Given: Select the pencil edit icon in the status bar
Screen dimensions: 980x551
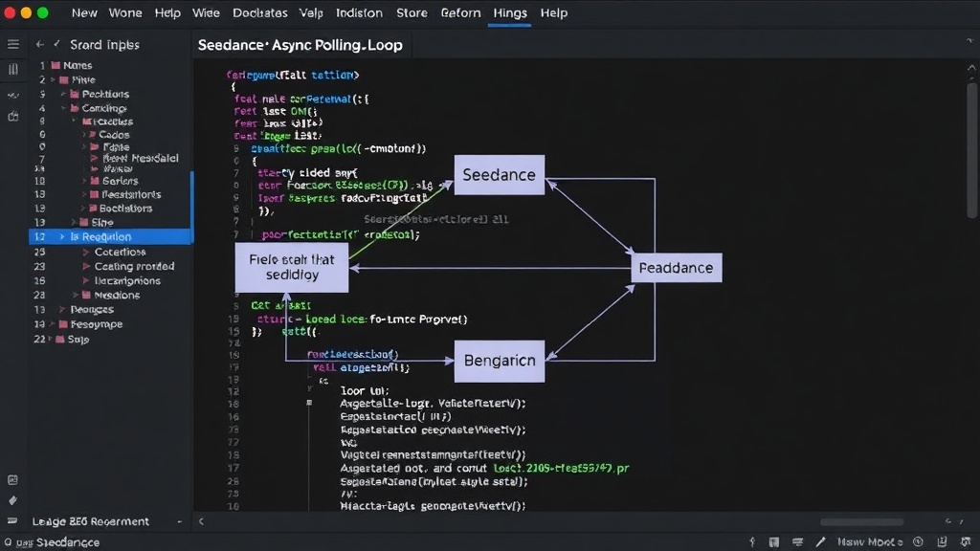Looking at the screenshot, I should (x=820, y=542).
